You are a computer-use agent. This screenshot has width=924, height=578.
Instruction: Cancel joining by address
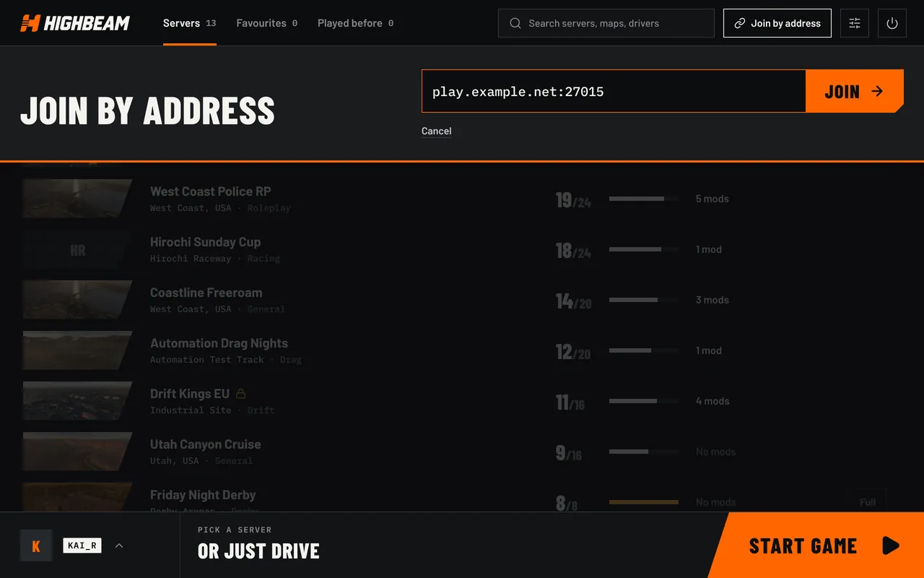437,131
